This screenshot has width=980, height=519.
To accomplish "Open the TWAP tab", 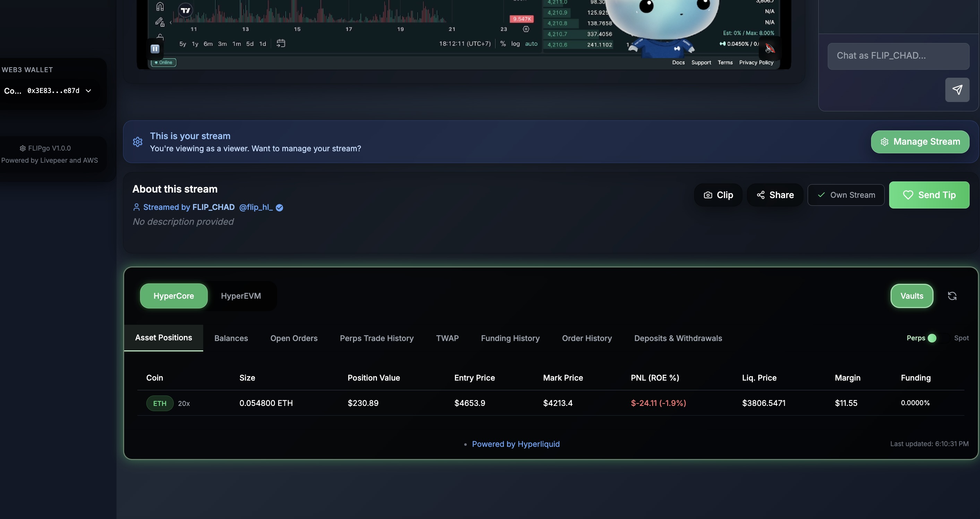I will pos(447,338).
